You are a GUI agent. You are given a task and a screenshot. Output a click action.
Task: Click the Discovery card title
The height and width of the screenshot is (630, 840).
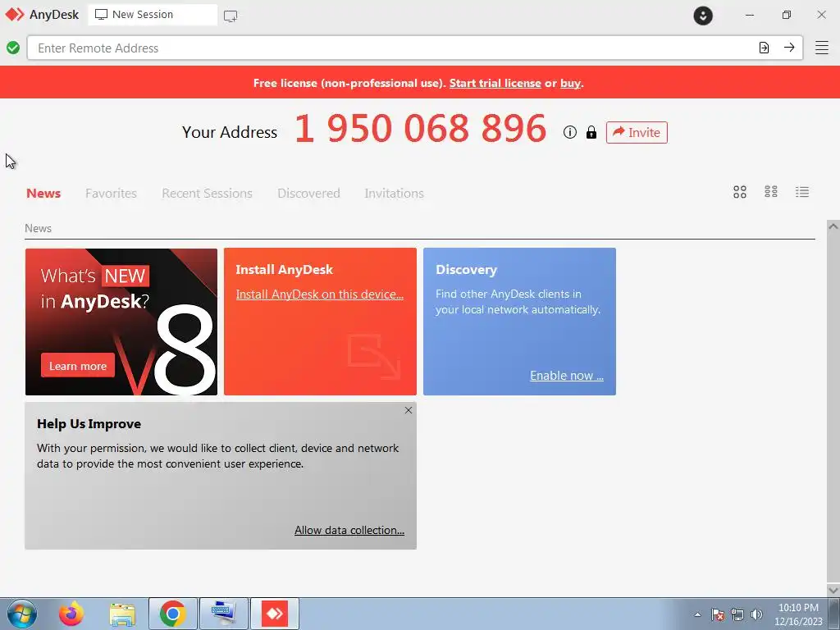(466, 269)
